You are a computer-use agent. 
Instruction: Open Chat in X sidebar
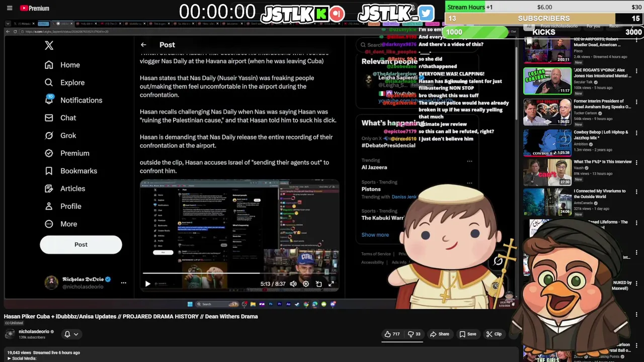pyautogui.click(x=60, y=118)
